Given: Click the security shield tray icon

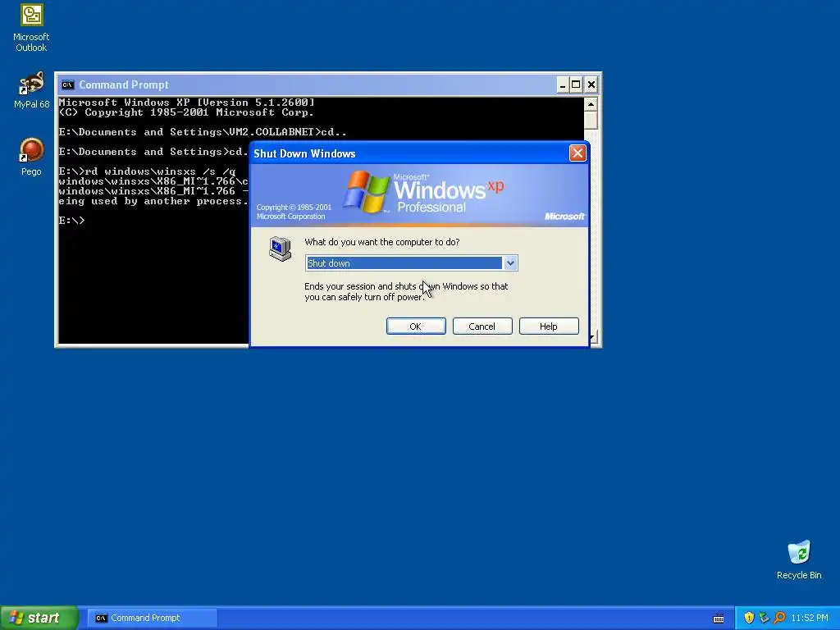Looking at the screenshot, I should (x=749, y=618).
